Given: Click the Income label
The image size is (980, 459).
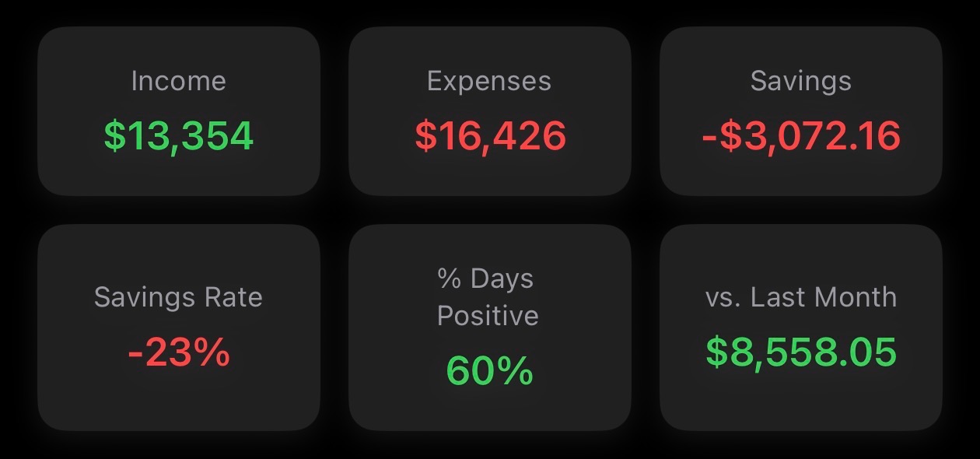Looking at the screenshot, I should (x=179, y=80).
